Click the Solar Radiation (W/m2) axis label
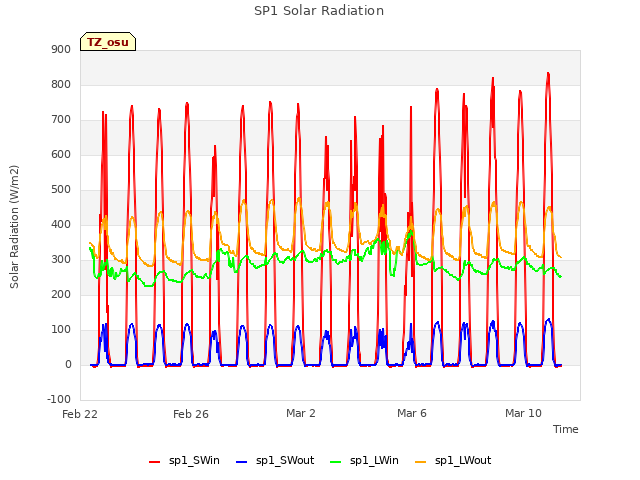 pyautogui.click(x=14, y=227)
